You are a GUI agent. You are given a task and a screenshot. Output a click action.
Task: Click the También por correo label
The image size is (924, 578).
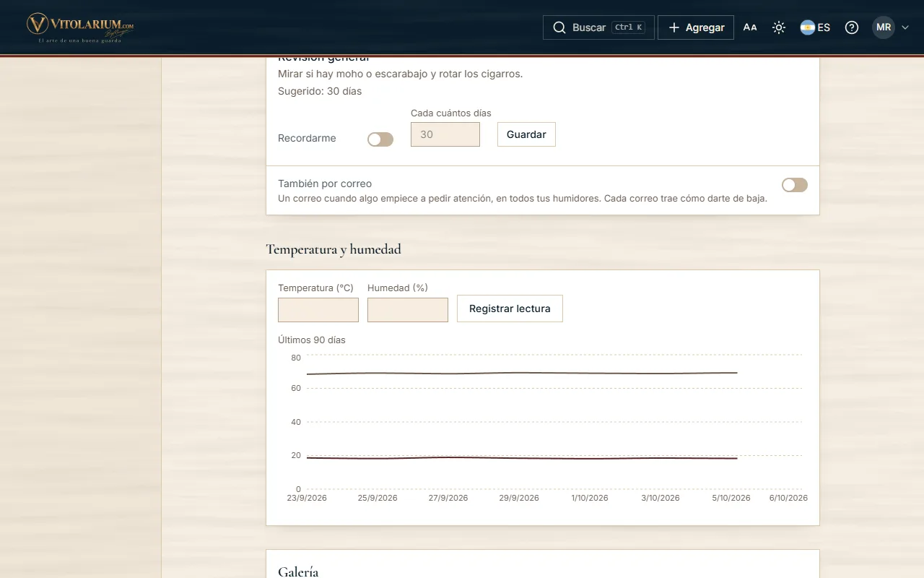tap(325, 184)
